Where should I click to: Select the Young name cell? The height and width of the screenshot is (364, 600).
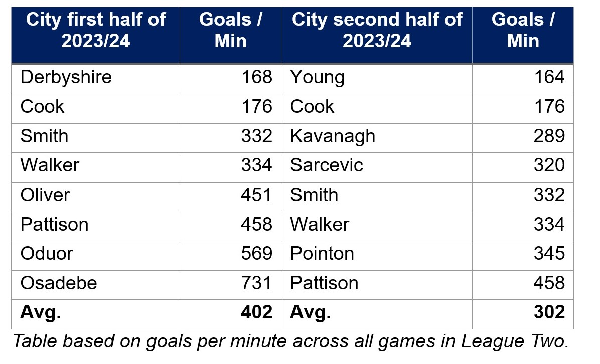click(x=318, y=77)
